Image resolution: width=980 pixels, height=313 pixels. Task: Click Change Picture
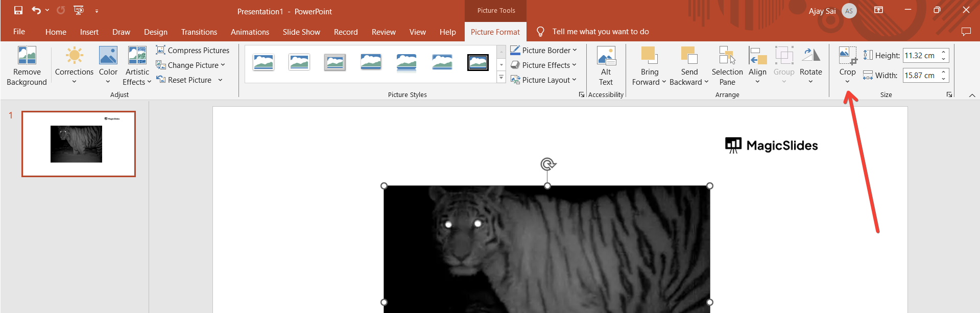point(190,65)
